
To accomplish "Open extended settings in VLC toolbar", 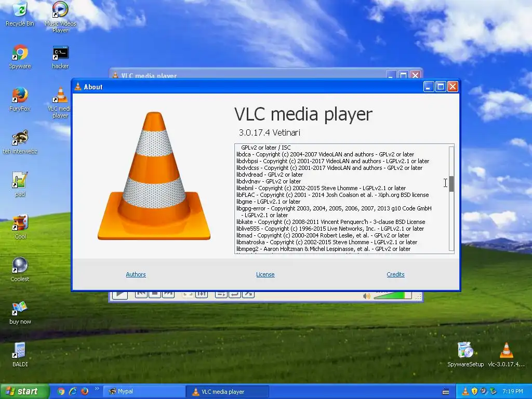I will click(201, 295).
